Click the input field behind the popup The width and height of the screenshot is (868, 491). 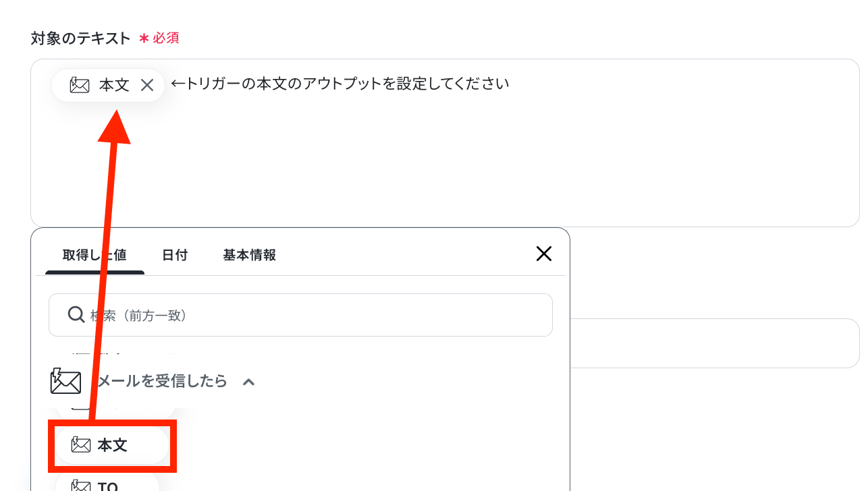coord(715,343)
